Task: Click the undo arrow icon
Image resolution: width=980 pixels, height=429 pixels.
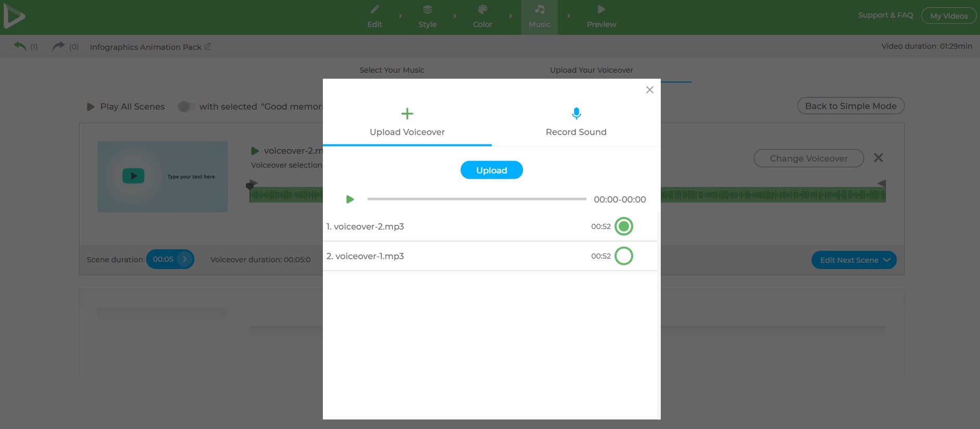Action: [20, 46]
